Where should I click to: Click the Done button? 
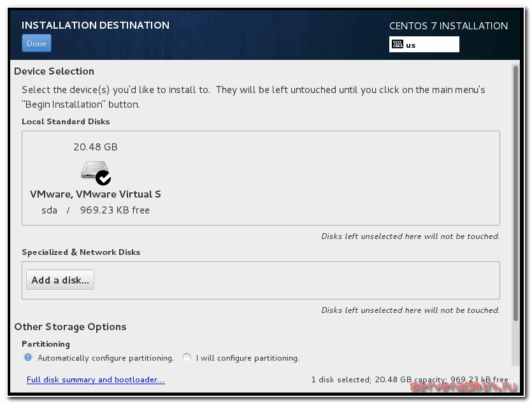pyautogui.click(x=36, y=43)
